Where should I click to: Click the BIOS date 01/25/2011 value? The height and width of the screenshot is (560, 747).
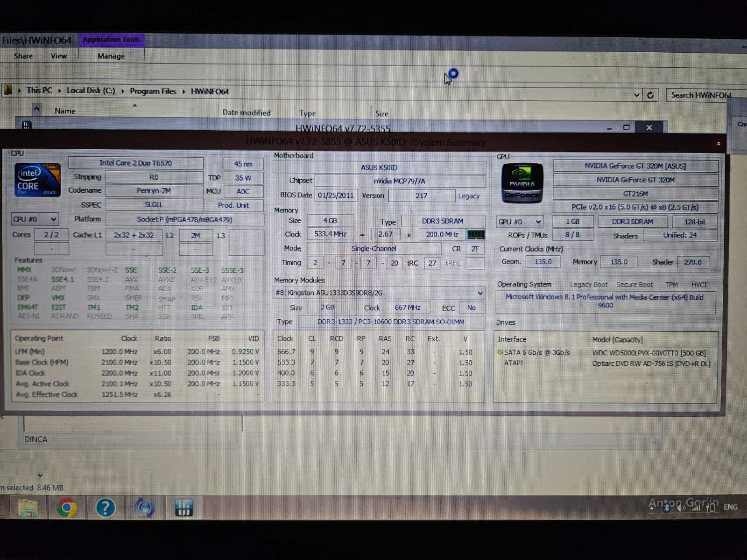(x=336, y=196)
